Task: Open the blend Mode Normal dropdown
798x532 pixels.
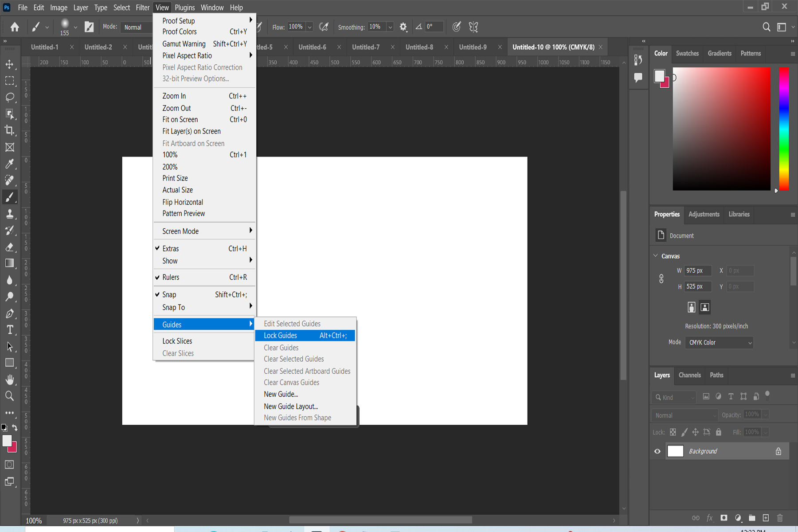Action: pyautogui.click(x=136, y=27)
